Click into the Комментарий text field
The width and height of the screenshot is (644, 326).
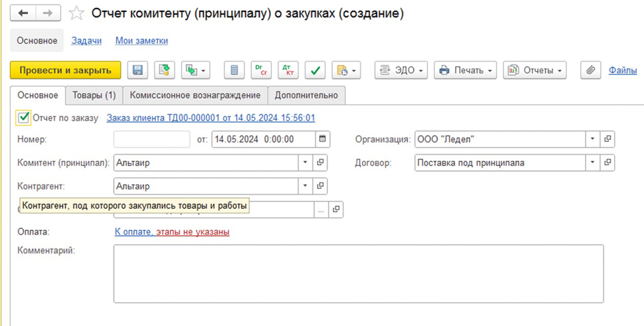pyautogui.click(x=358, y=273)
